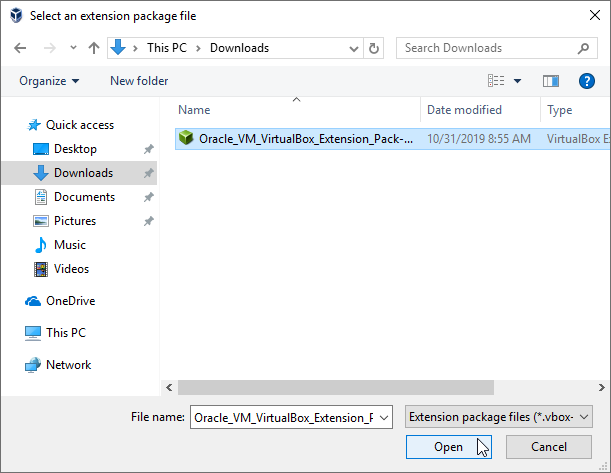Image resolution: width=611 pixels, height=473 pixels.
Task: Refresh the Downloads folder listing
Action: click(x=374, y=48)
